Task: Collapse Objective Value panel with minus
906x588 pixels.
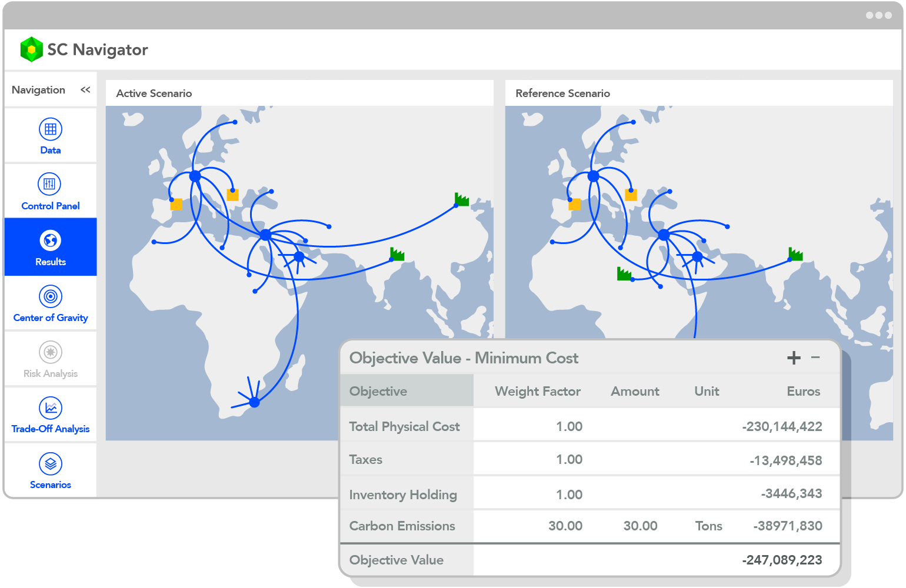Action: pyautogui.click(x=815, y=358)
